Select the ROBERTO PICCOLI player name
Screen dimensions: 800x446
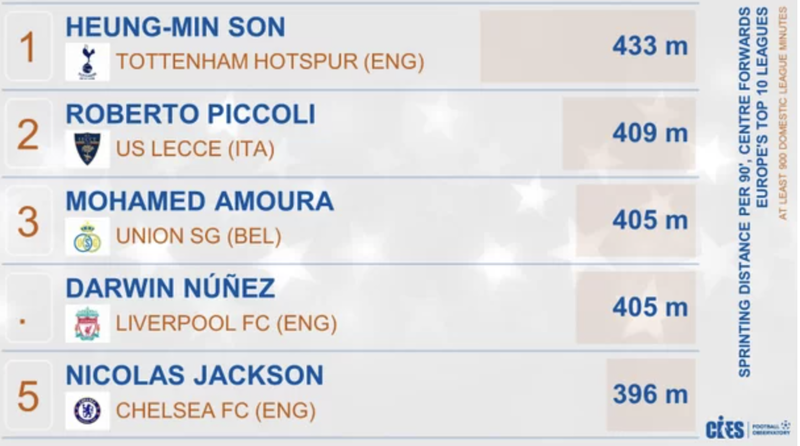190,114
